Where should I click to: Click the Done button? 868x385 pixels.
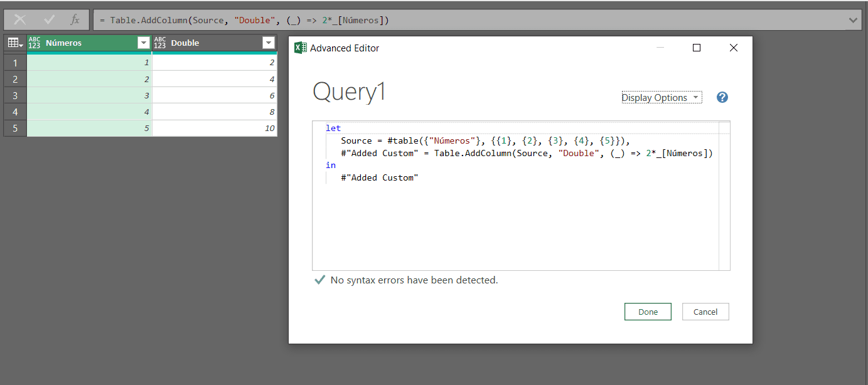coord(648,312)
